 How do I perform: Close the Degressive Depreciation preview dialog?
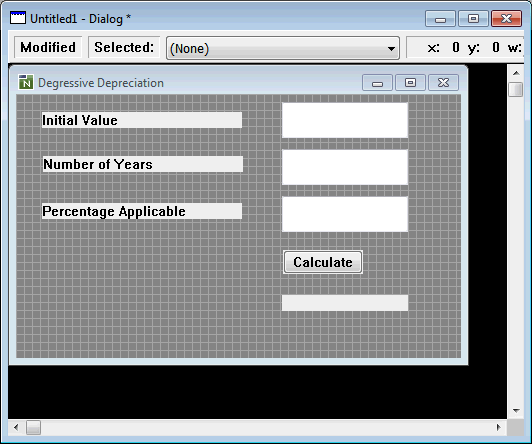[x=443, y=83]
